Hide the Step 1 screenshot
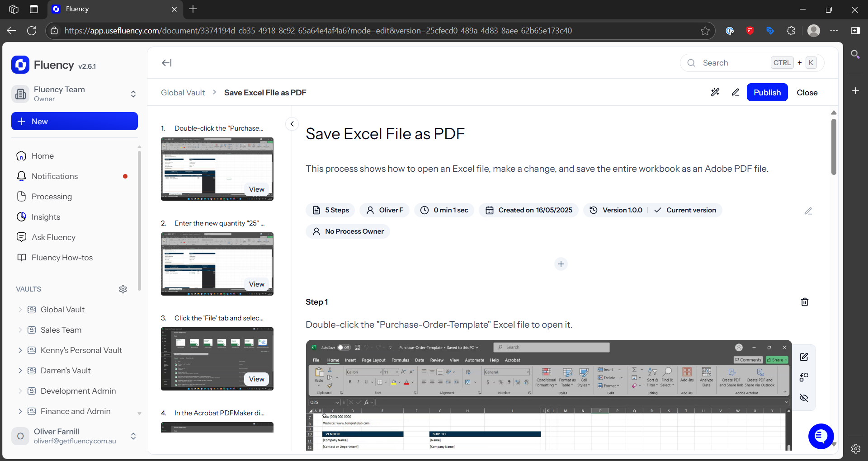The image size is (868, 461). pyautogui.click(x=804, y=398)
